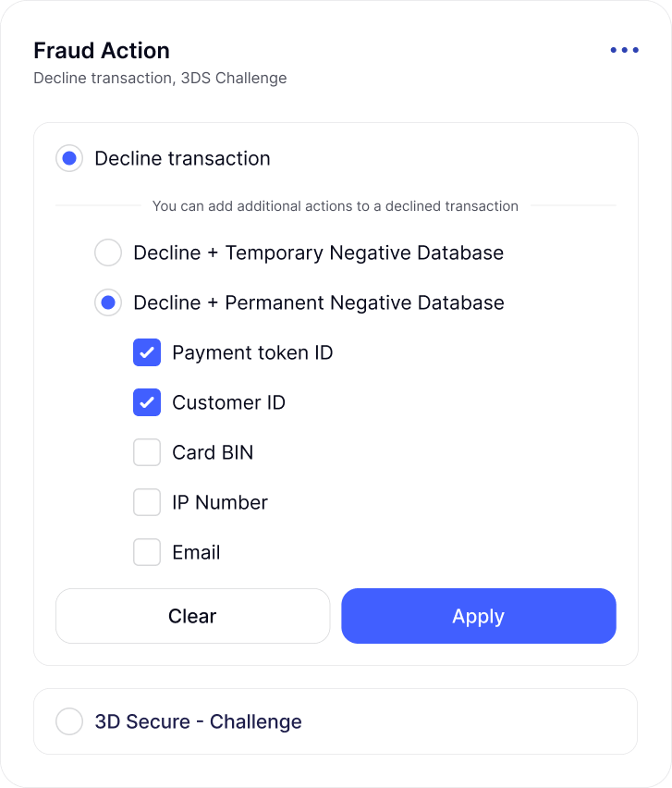Click the 'Customer ID' label text
The width and height of the screenshot is (672, 788).
point(228,402)
